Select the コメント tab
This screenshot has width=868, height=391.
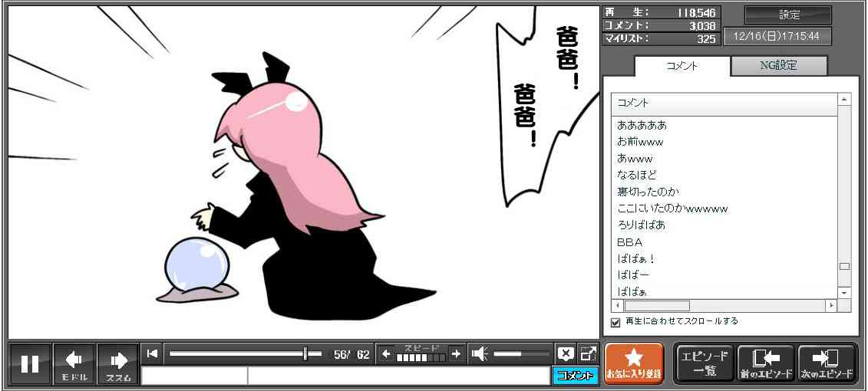pos(682,66)
